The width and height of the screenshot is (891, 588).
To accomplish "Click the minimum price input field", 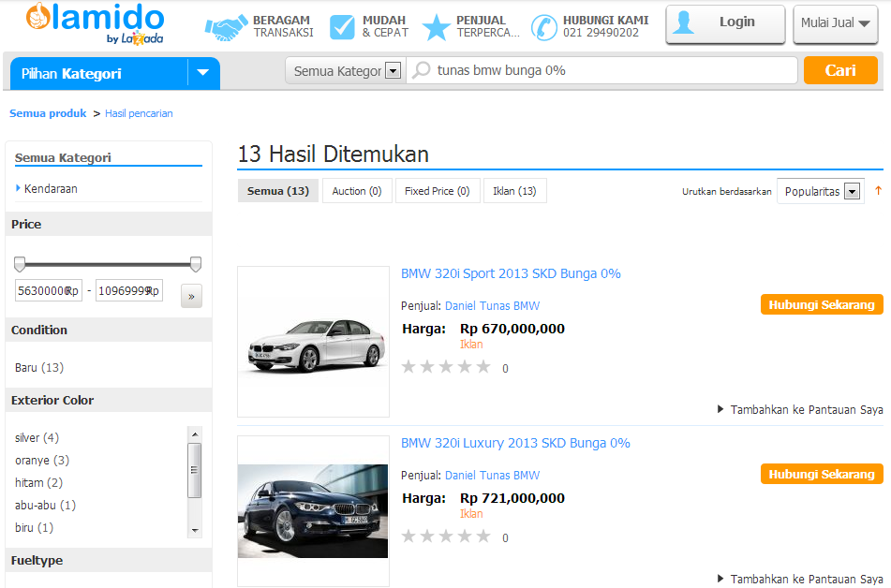I will click(49, 290).
